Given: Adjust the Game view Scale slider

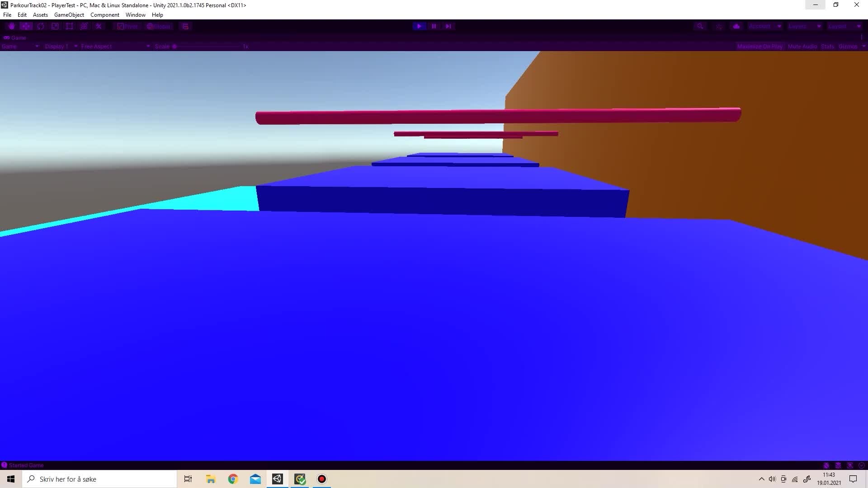Looking at the screenshot, I should tap(175, 46).
